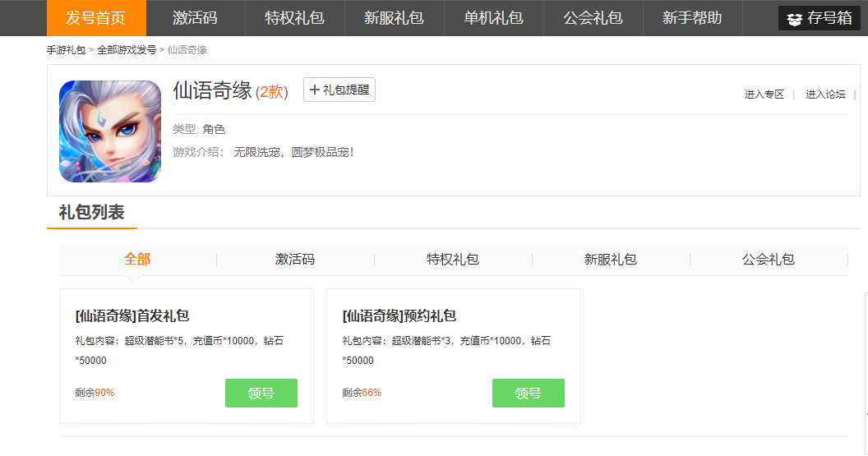Open 特权礼包 in the top navigation bar
The width and height of the screenshot is (868, 456).
[x=294, y=18]
